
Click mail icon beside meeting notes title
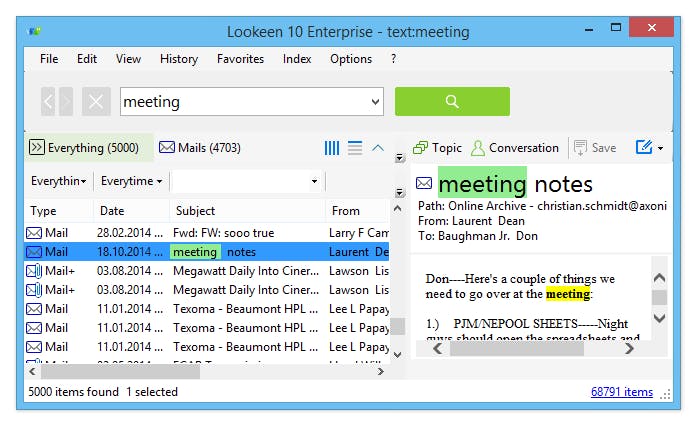[424, 183]
